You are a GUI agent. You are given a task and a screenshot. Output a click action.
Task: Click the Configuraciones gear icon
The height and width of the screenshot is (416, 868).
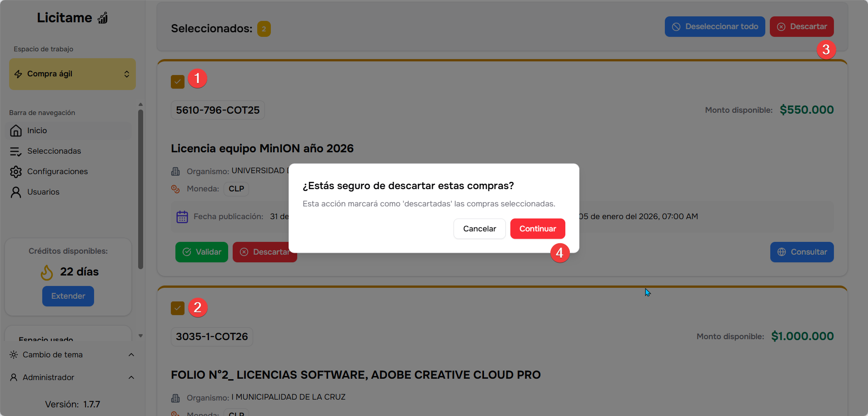tap(16, 172)
